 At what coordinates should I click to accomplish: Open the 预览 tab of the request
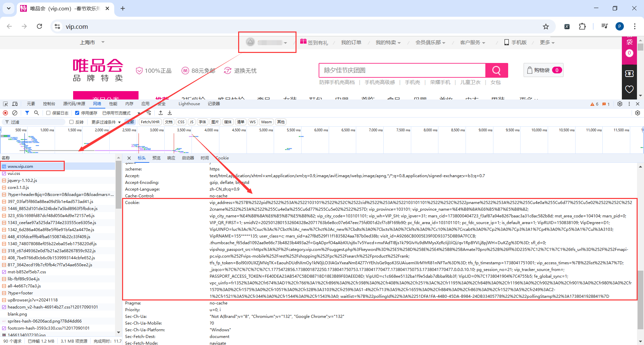[156, 158]
